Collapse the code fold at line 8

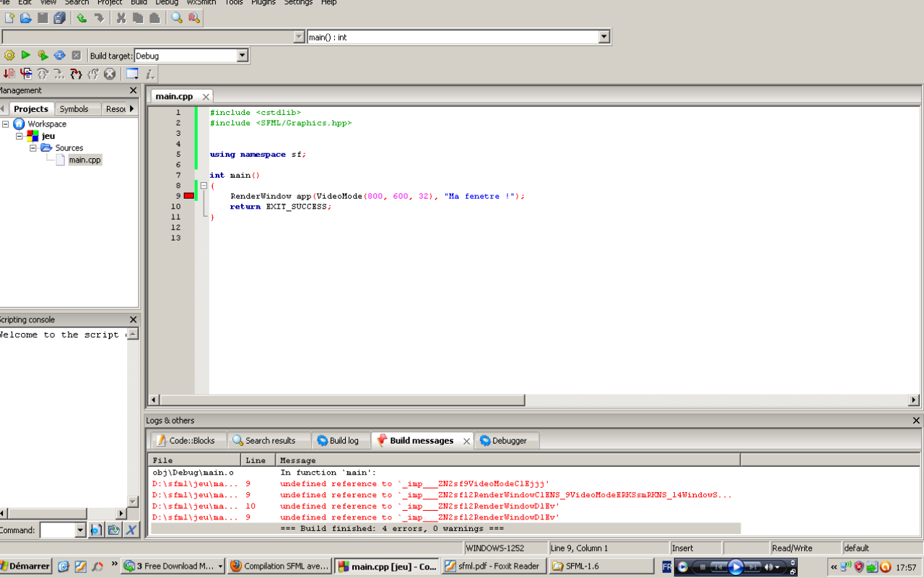(204, 186)
